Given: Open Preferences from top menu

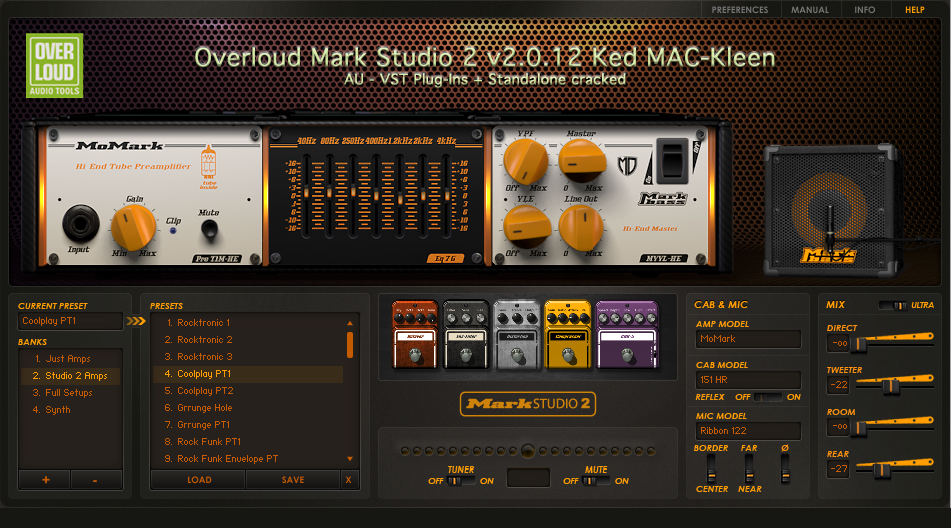Looking at the screenshot, I should (x=739, y=10).
